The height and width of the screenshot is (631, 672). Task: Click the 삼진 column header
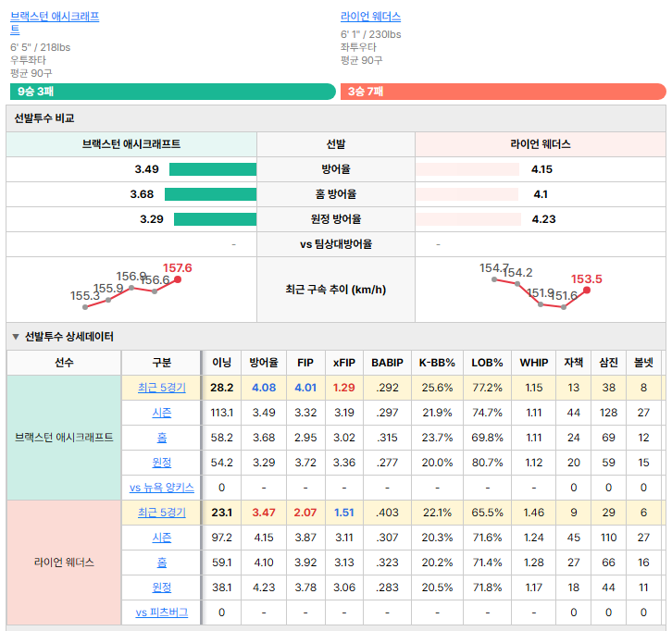click(x=608, y=363)
